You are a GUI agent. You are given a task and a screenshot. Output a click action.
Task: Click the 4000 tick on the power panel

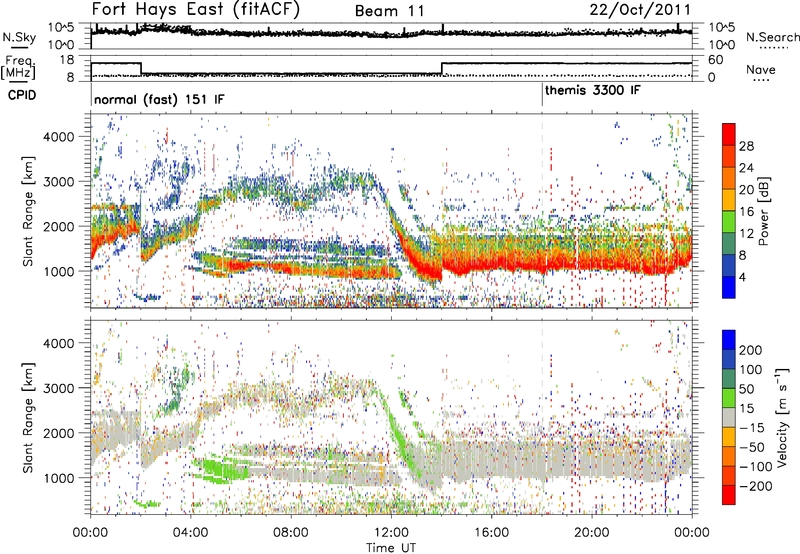click(58, 137)
